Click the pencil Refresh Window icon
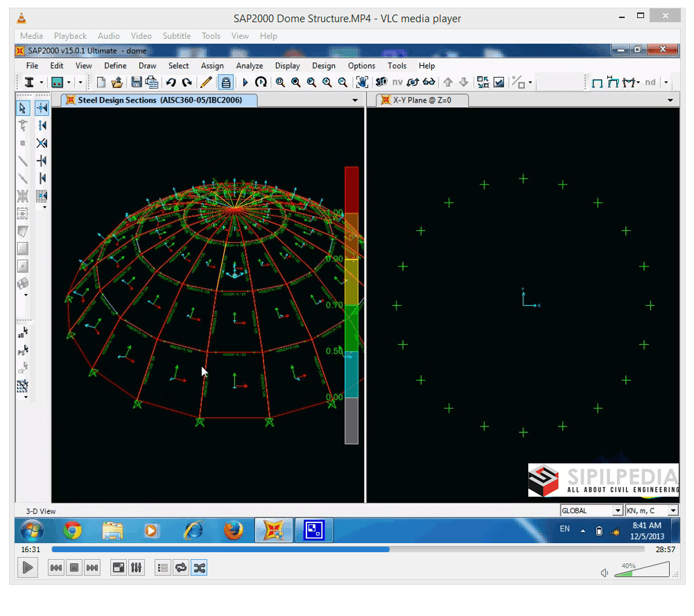 206,83
